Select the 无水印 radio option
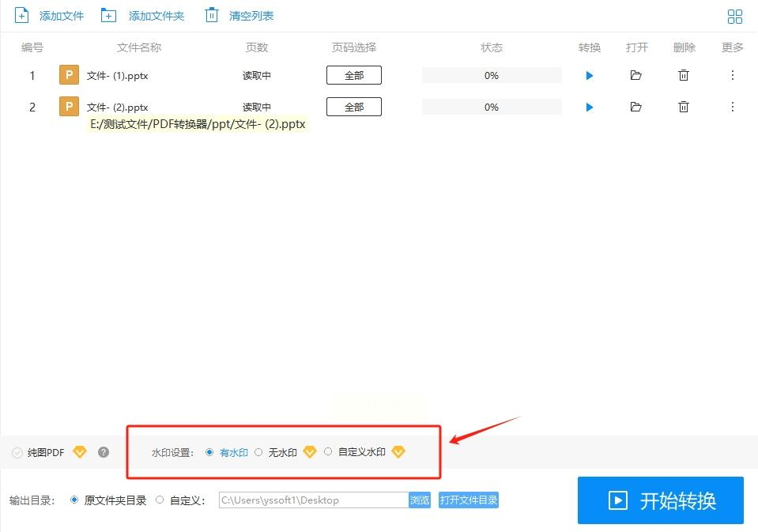758x532 pixels. (x=258, y=452)
